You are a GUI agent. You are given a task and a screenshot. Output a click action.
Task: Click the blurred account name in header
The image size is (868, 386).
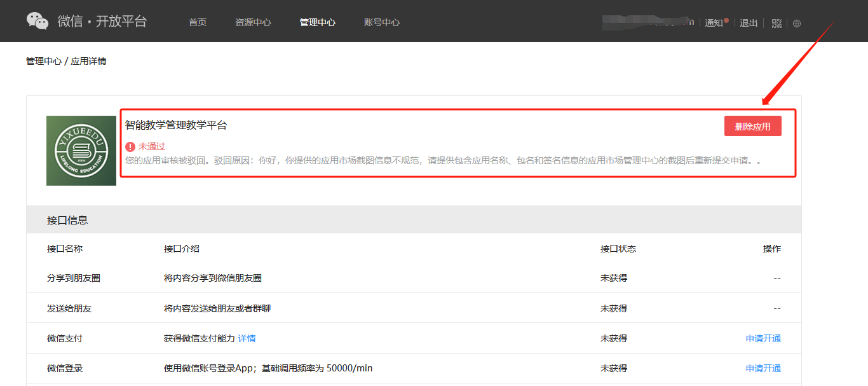648,22
